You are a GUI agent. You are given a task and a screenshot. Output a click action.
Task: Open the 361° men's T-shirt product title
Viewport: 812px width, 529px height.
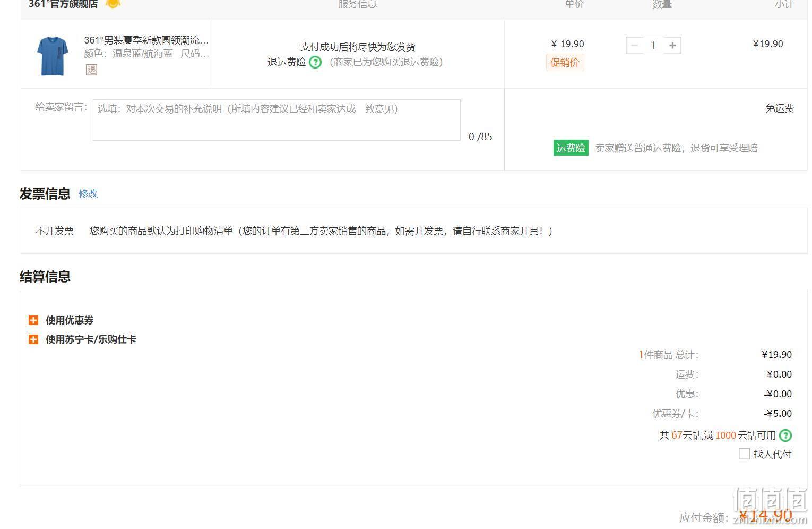click(x=146, y=40)
